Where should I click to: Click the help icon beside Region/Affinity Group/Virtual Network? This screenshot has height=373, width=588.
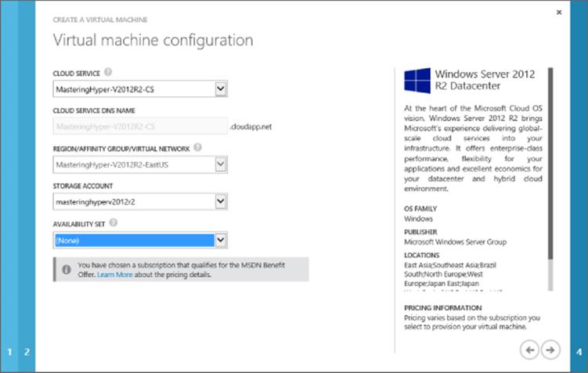(197, 147)
